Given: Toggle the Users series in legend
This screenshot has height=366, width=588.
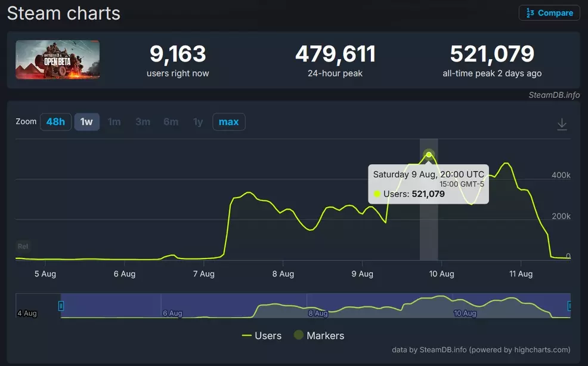Looking at the screenshot, I should [x=262, y=335].
